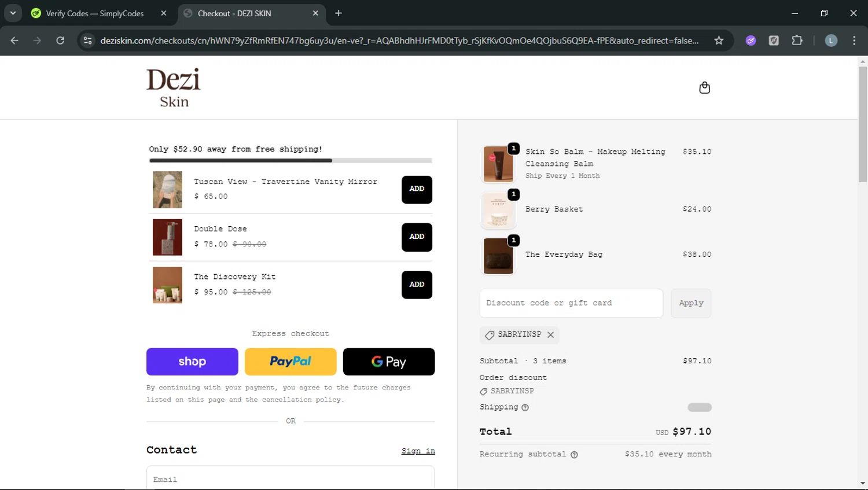Open the Chrome profile avatar

[831, 40]
